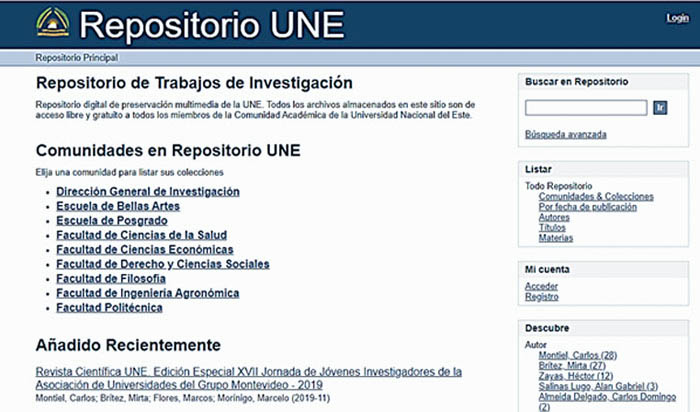Open Escuela de Posgrado community
Image resolution: width=700 pixels, height=412 pixels.
click(112, 221)
